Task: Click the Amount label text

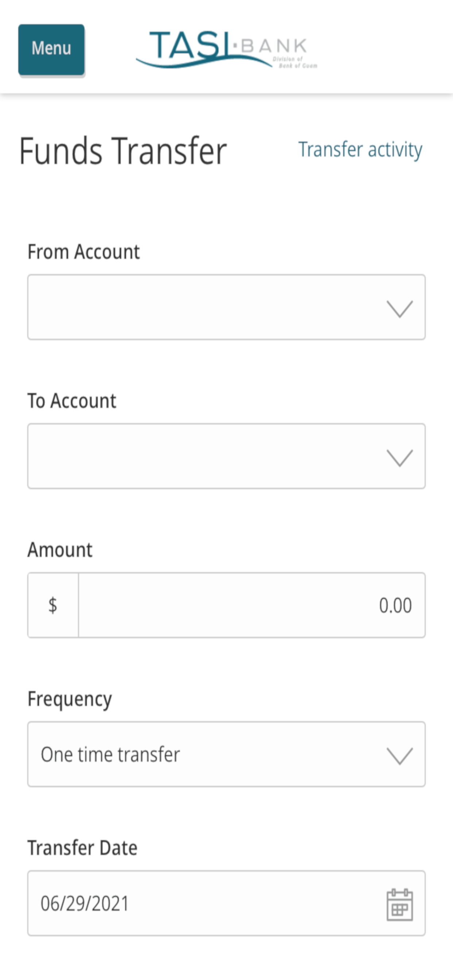Action: 60,550
